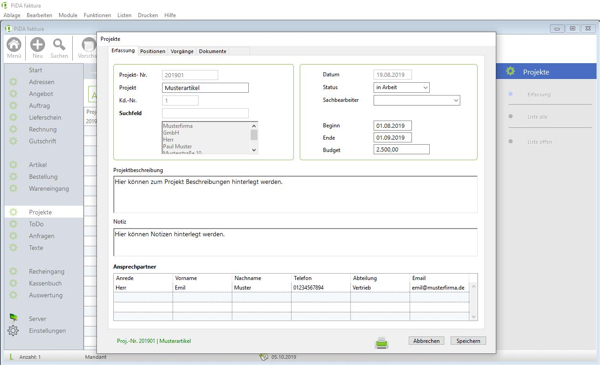Viewport: 600px width, 365px height.
Task: Click status bar icon beside 05.10.2019
Action: tap(264, 357)
